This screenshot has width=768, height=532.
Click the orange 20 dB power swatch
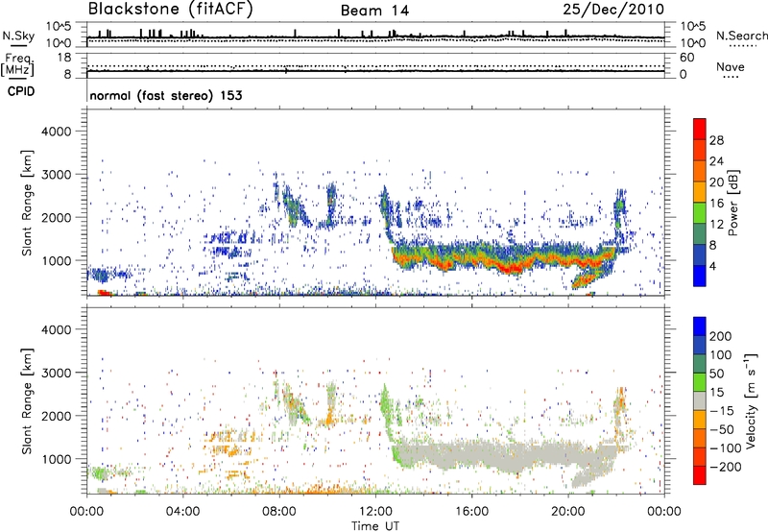click(700, 191)
